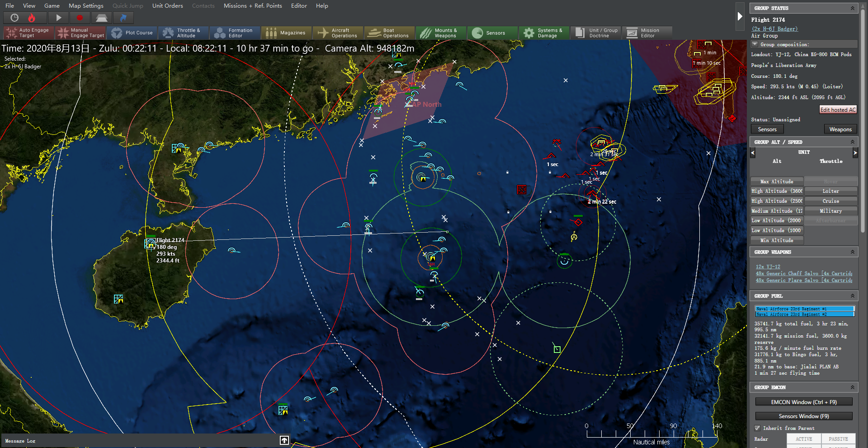Open Unit / Group Doctrine
The image size is (868, 448).
[597, 33]
